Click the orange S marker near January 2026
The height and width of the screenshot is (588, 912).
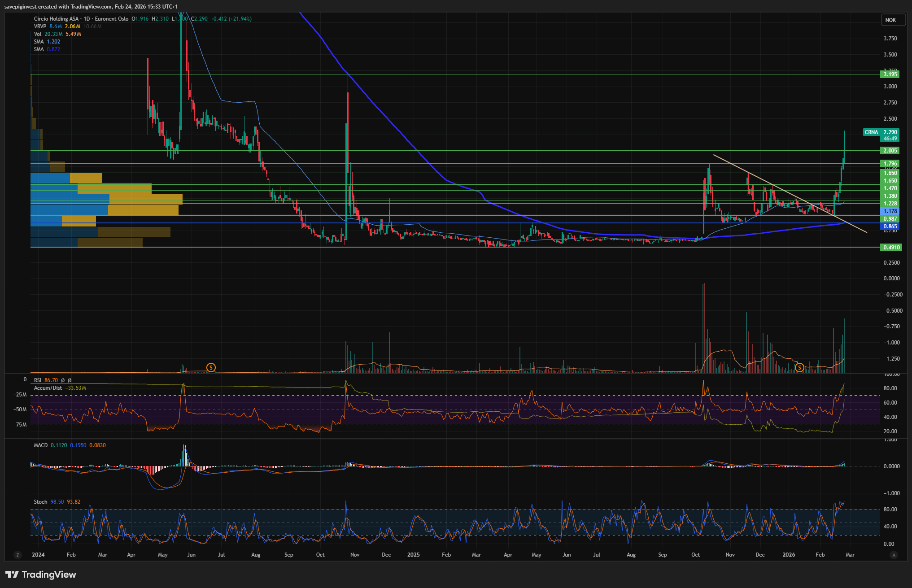pos(799,368)
